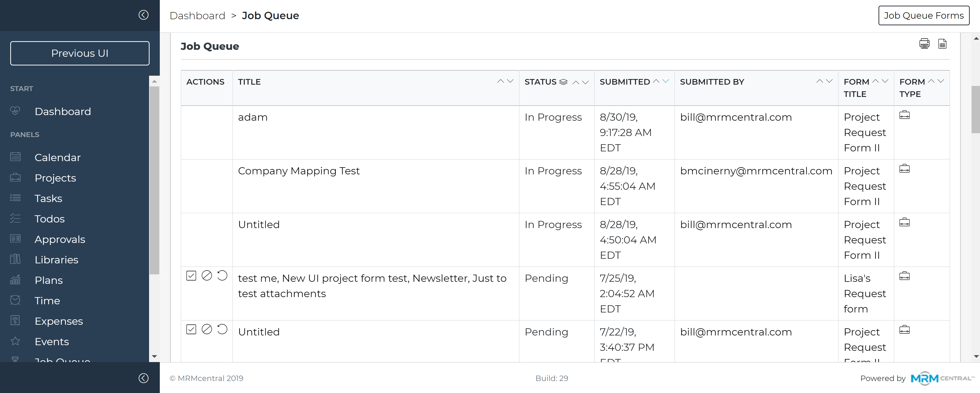Open Projects panel in the sidebar

pyautogui.click(x=55, y=178)
